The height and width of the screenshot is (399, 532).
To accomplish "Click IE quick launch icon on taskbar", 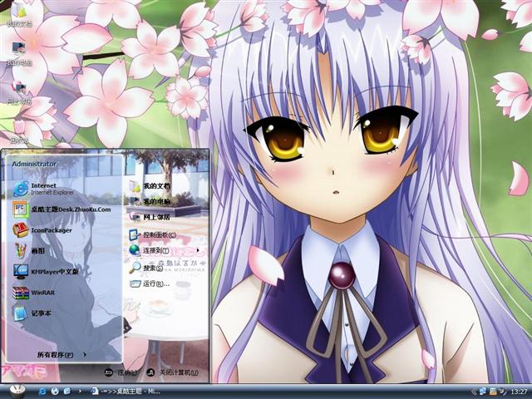I will coord(42,392).
